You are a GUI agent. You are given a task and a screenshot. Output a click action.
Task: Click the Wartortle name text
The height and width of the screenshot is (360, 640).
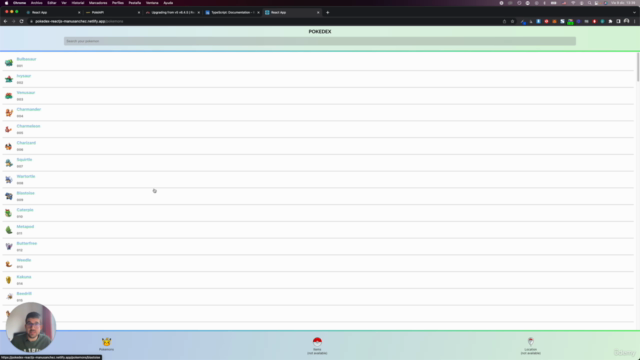click(x=26, y=176)
